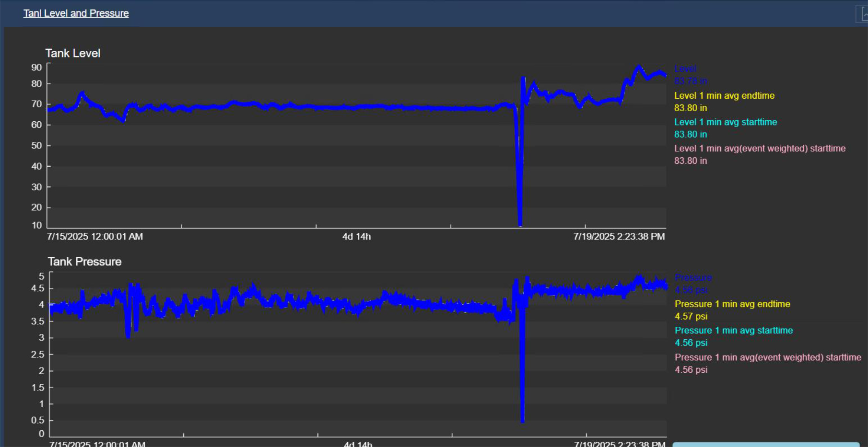Viewport: 868px width, 447px height.
Task: Open the "Tanl Level and Pressure" title link
Action: 76,13
